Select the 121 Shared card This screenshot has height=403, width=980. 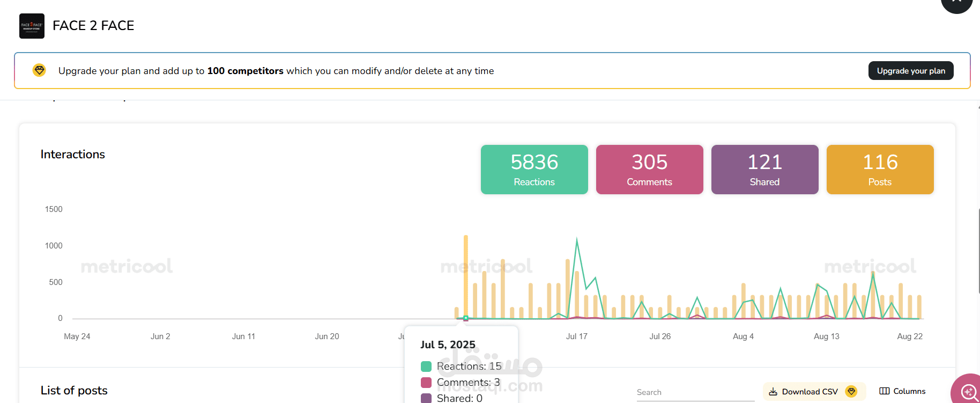tap(765, 170)
